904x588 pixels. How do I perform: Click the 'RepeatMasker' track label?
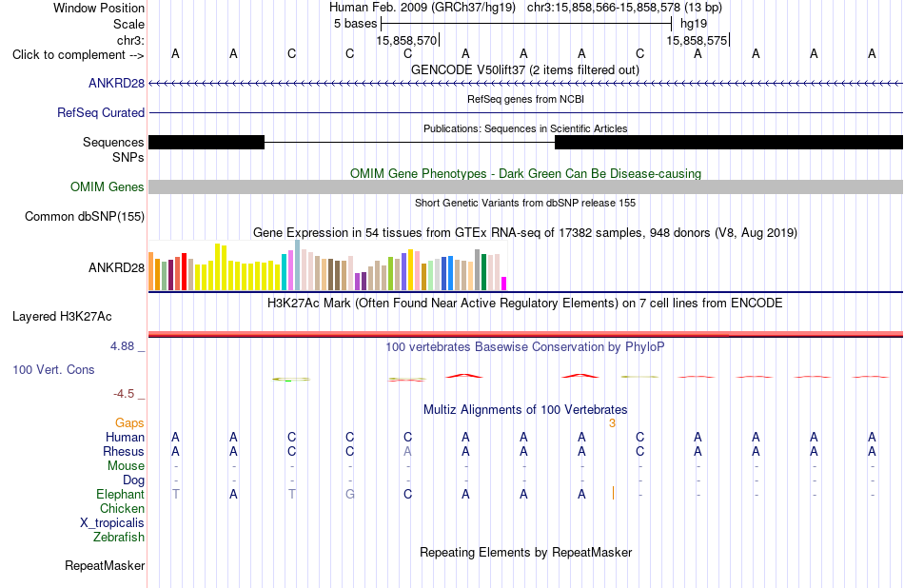point(105,565)
